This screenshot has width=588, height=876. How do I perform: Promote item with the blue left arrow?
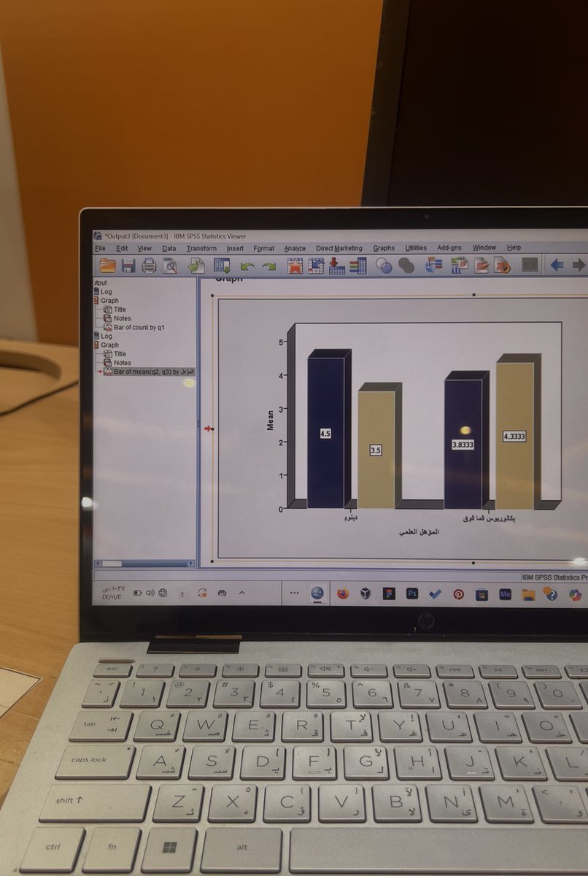[x=557, y=265]
